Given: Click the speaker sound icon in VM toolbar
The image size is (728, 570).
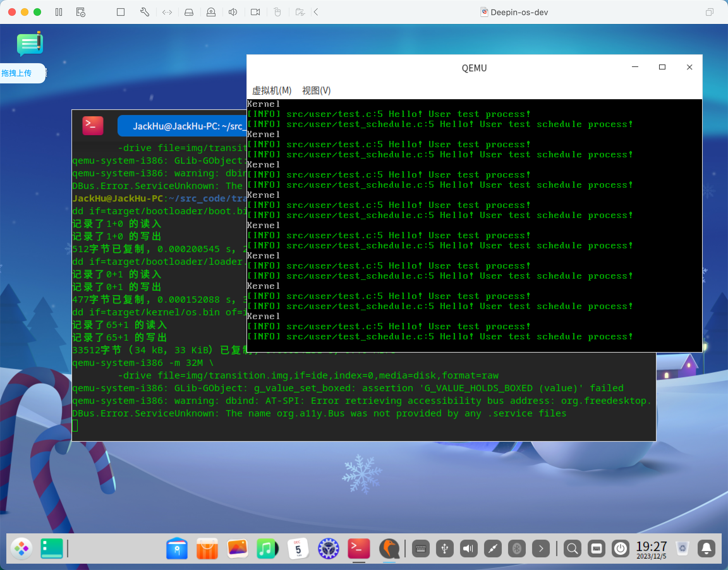Looking at the screenshot, I should [x=233, y=12].
